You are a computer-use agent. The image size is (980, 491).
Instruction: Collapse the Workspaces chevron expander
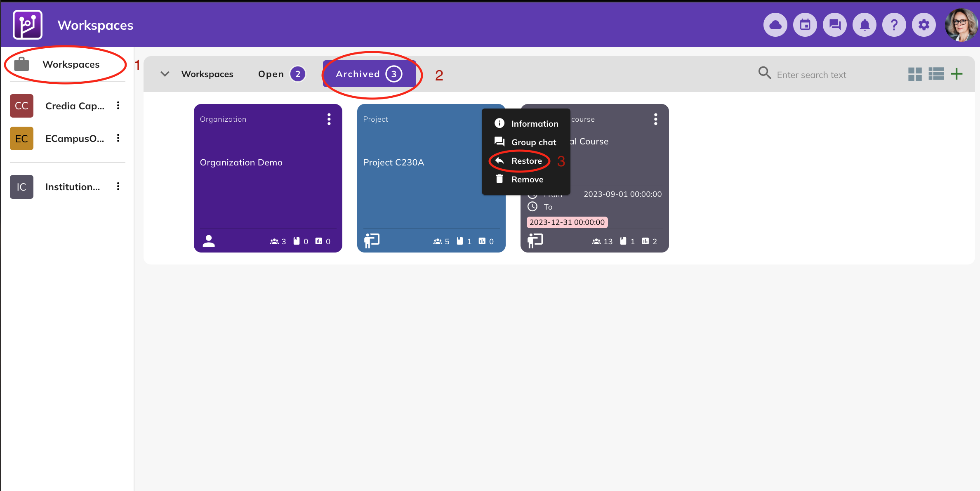point(165,74)
